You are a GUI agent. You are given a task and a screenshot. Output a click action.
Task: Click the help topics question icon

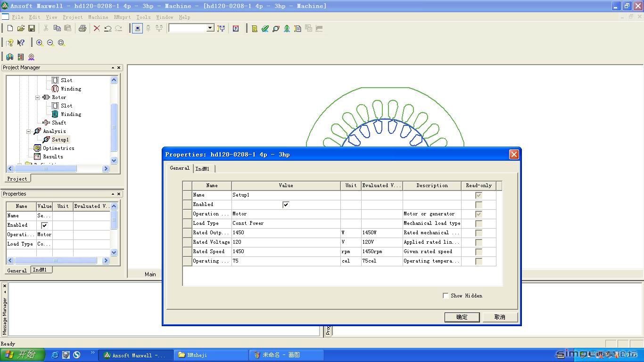[10, 42]
